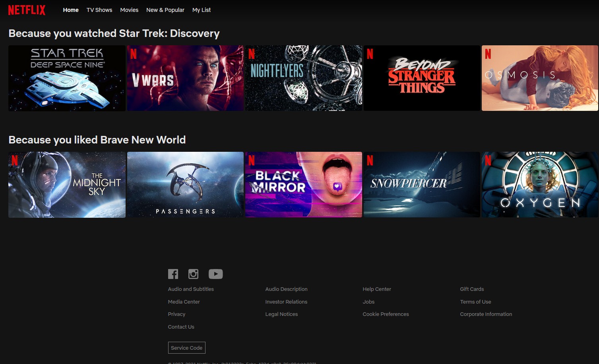Open The Midnight Sky title card
The width and height of the screenshot is (599, 364).
[67, 185]
